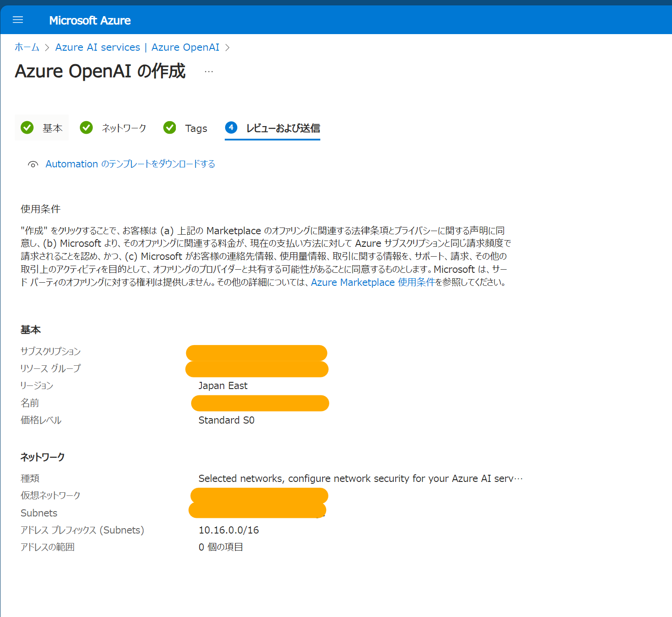
Task: Switch to the 基本 tab
Action: 42,128
